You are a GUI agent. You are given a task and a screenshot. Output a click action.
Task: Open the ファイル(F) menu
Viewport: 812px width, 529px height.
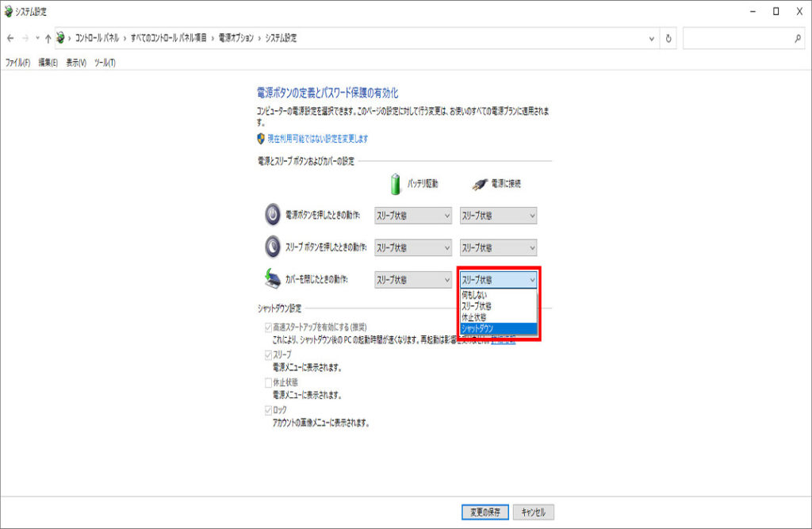(17, 63)
